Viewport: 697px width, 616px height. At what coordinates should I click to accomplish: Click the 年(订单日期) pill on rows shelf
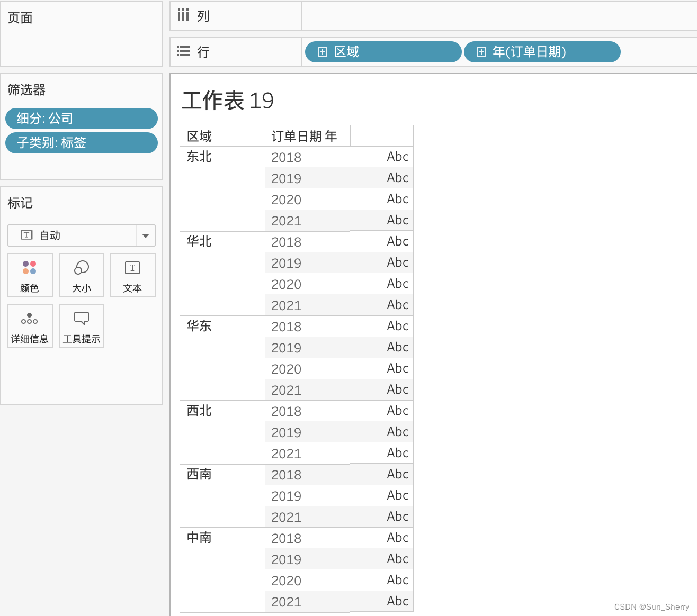coord(542,52)
